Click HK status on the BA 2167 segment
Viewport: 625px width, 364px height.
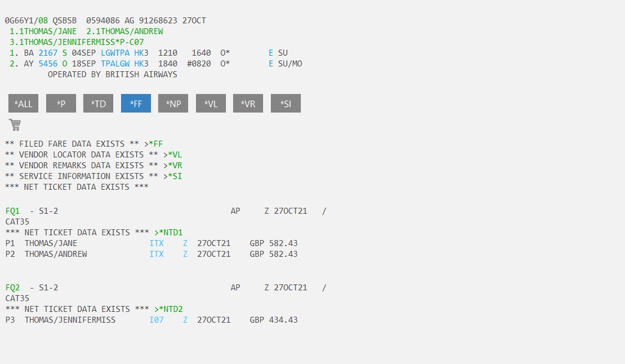click(138, 53)
